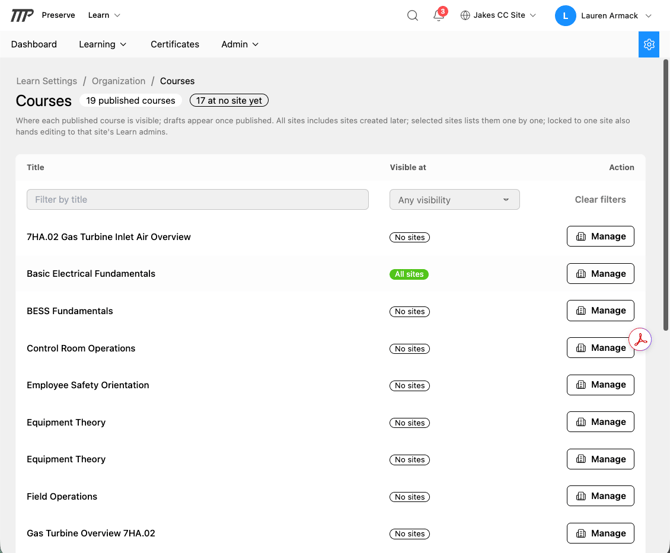The image size is (670, 553).
Task: Select Preserve in the top bar
Action: (x=58, y=15)
